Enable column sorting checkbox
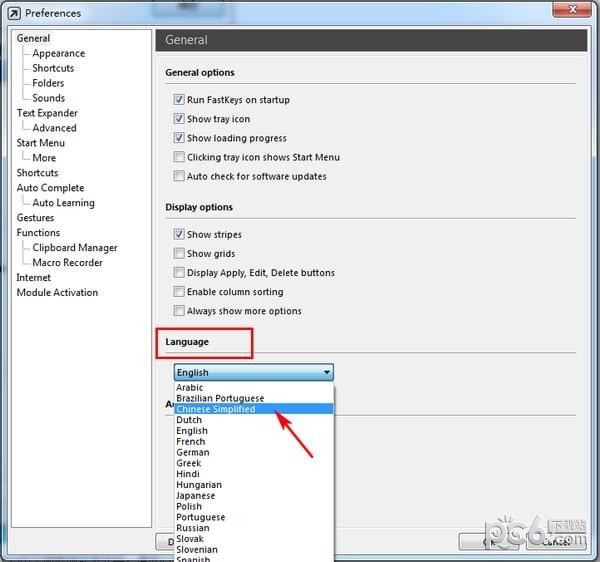 tap(179, 292)
